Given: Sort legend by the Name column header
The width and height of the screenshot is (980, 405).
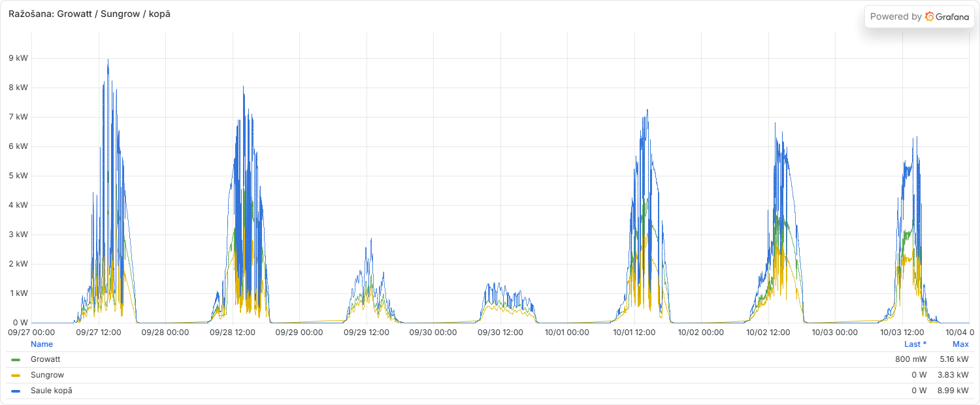Looking at the screenshot, I should click(x=42, y=344).
